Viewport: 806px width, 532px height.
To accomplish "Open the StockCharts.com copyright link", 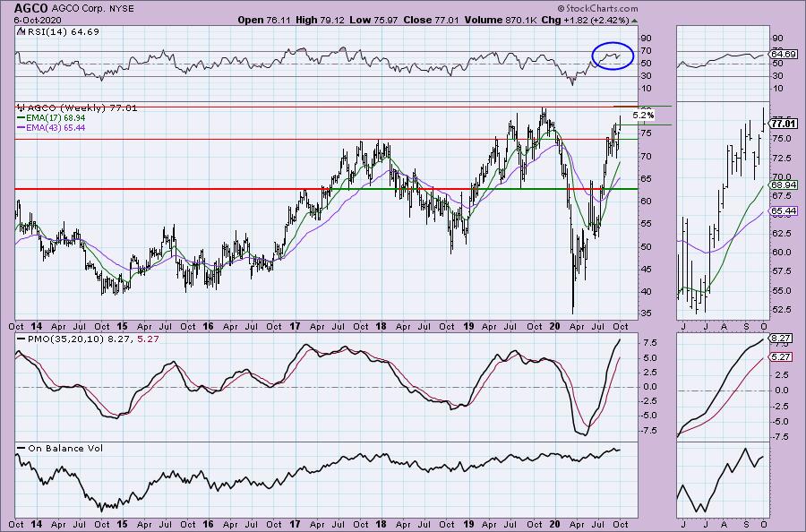I will click(598, 8).
